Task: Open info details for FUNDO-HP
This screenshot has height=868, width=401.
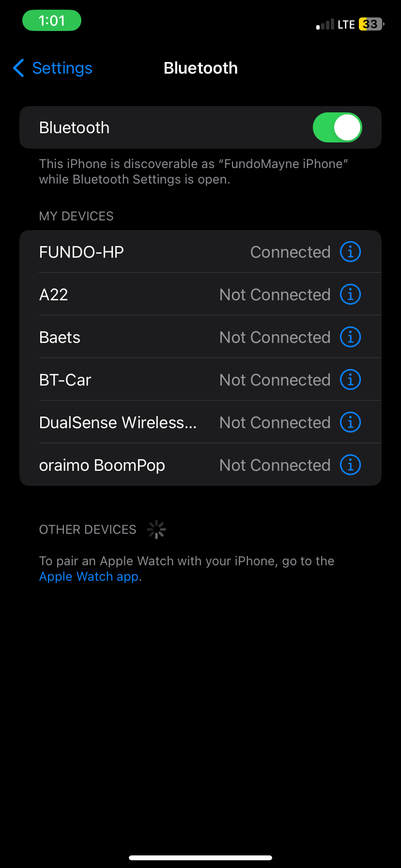Action: point(350,251)
